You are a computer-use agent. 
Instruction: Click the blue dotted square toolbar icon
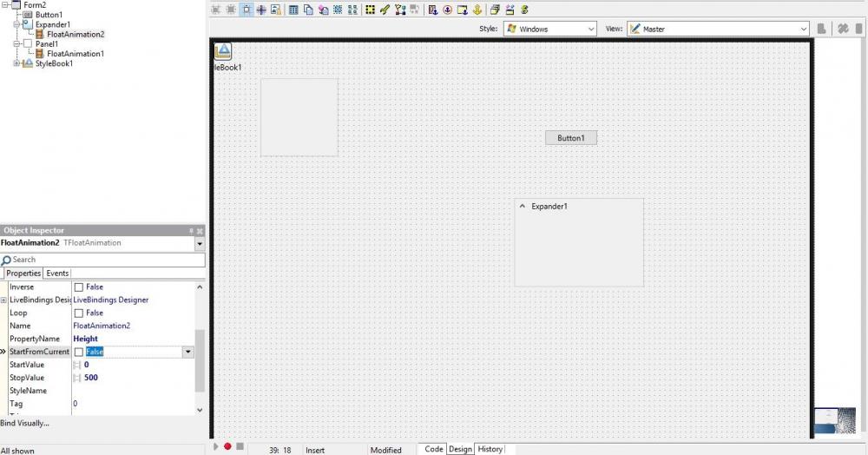pos(338,10)
